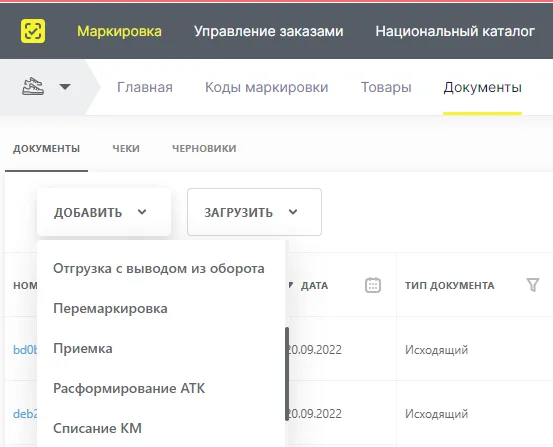Expand the product group dropdown arrow
The height and width of the screenshot is (447, 553).
65,87
